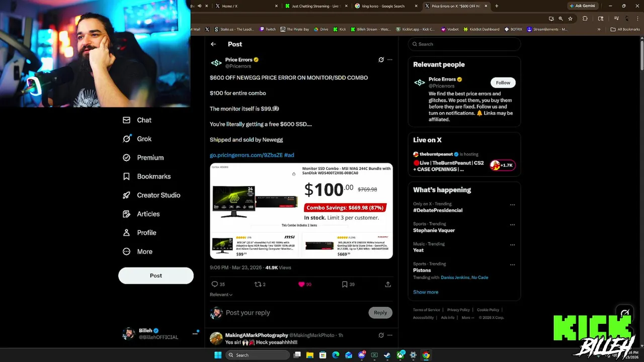Open more options on MakingAMarkPhotography reply

[389, 335]
